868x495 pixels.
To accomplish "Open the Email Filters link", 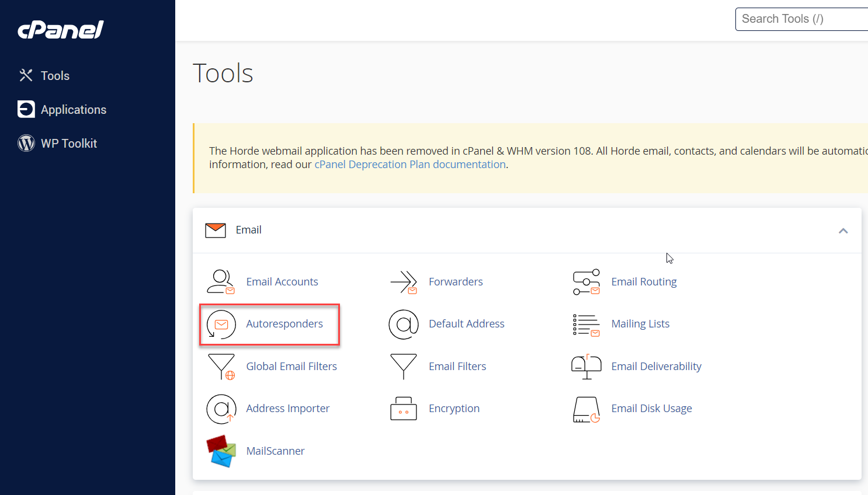I will pyautogui.click(x=457, y=367).
